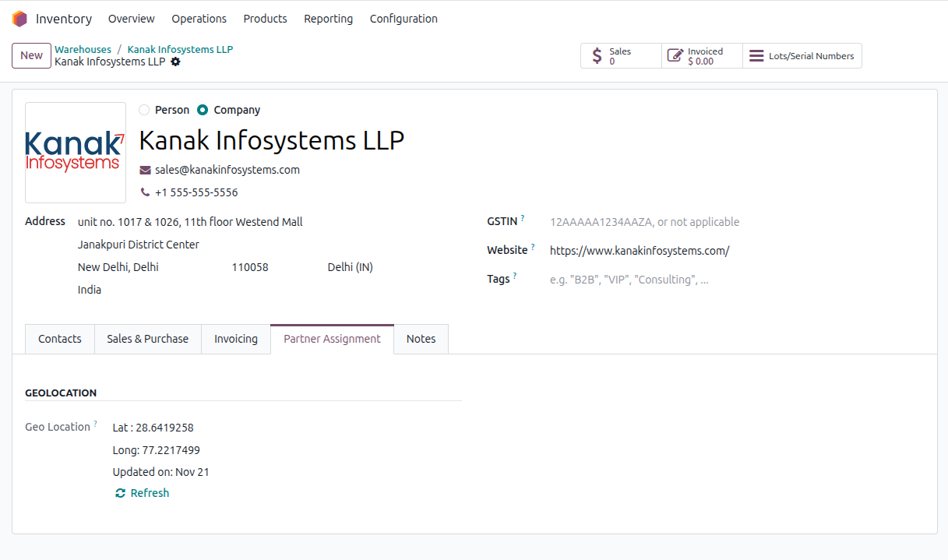The image size is (948, 560).
Task: Click the Odoo Inventory app logo icon
Action: (19, 19)
